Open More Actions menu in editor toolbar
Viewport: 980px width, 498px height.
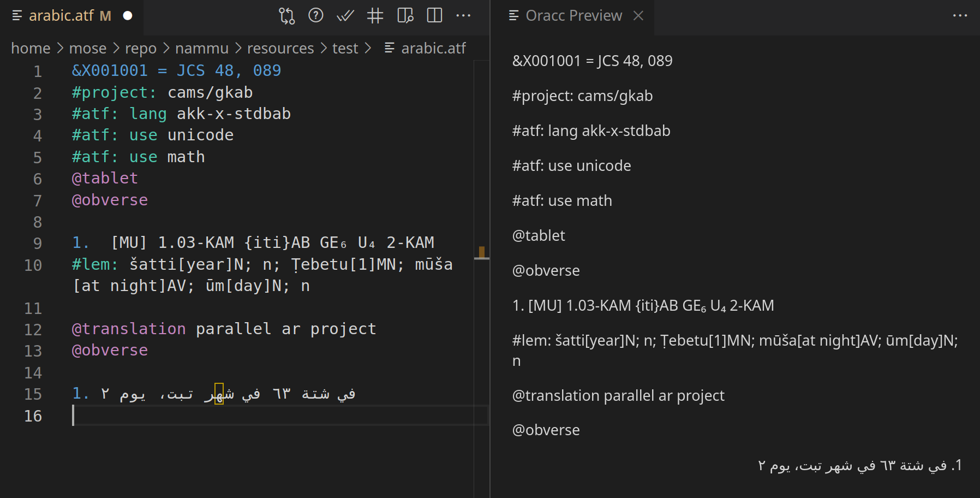(463, 15)
